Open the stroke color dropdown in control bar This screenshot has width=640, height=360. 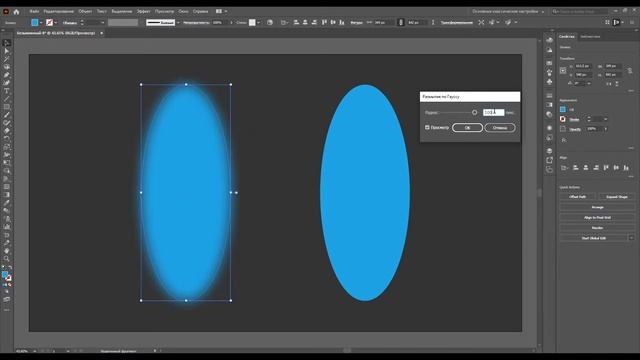[56, 22]
